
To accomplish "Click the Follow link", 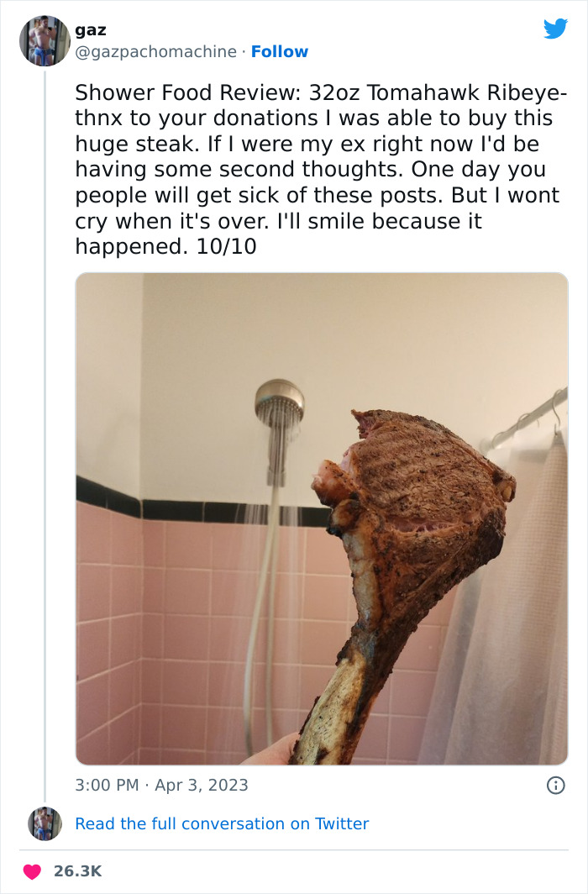I will tap(280, 51).
